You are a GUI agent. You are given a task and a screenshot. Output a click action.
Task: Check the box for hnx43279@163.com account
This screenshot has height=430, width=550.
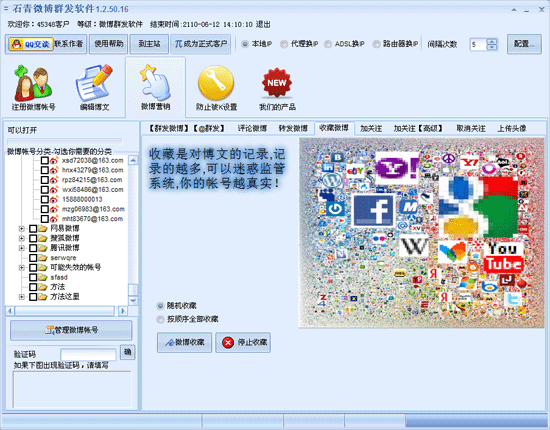(45, 170)
